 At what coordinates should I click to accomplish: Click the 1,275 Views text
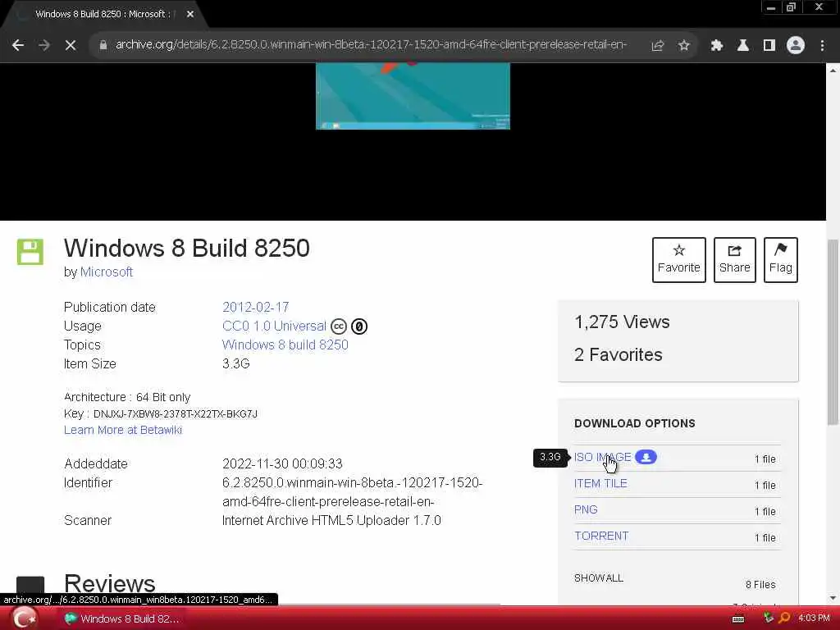pyautogui.click(x=622, y=322)
